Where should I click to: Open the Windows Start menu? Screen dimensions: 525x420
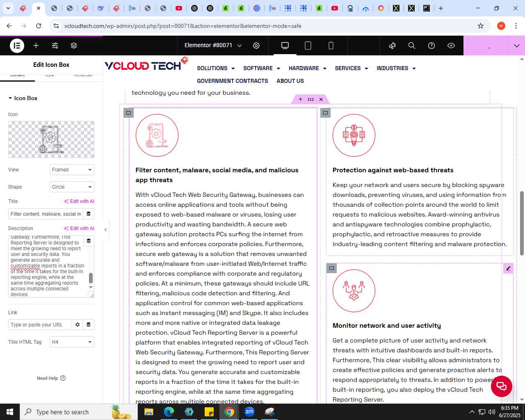[10, 412]
